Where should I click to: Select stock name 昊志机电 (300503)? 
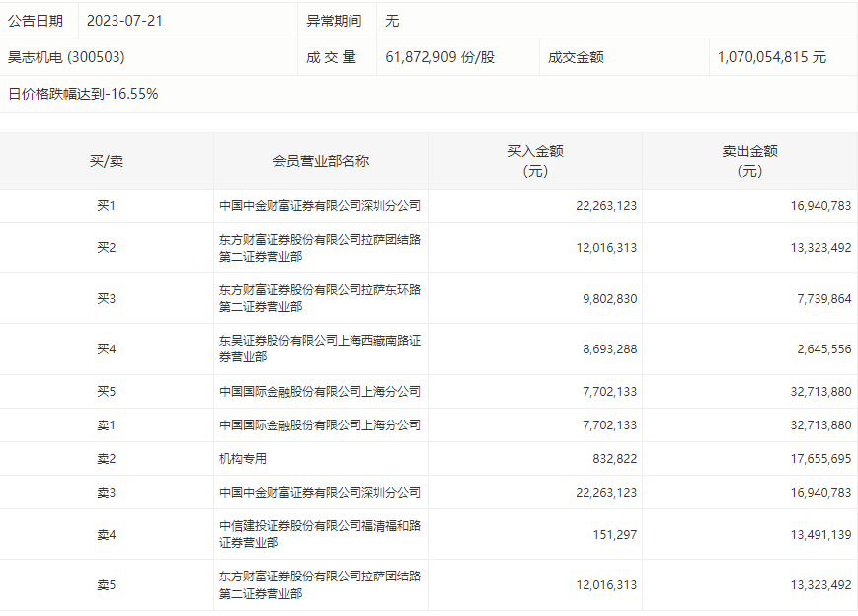(66, 57)
